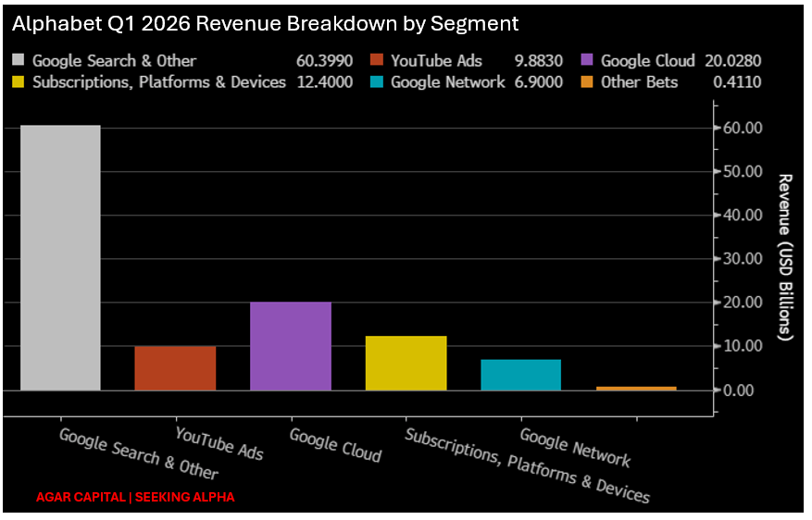Click the purple Google Cloud legend swatch
Viewport: 812px width, 520px height.
[587, 59]
